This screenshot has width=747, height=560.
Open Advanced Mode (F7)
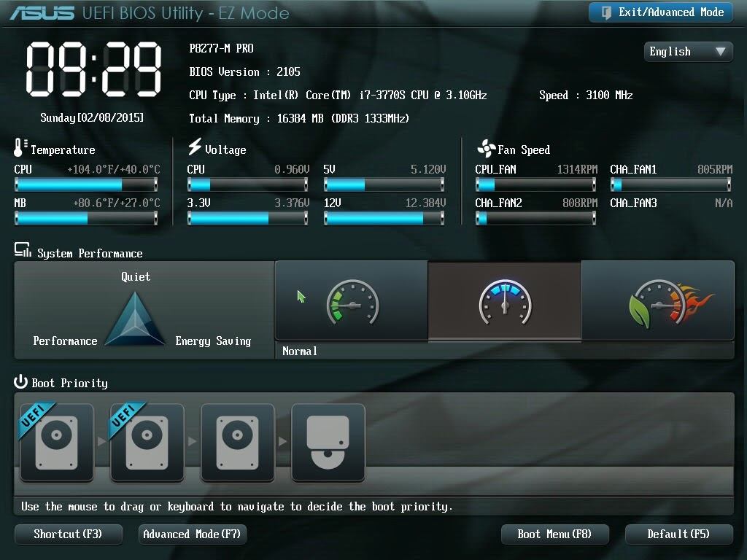192,534
